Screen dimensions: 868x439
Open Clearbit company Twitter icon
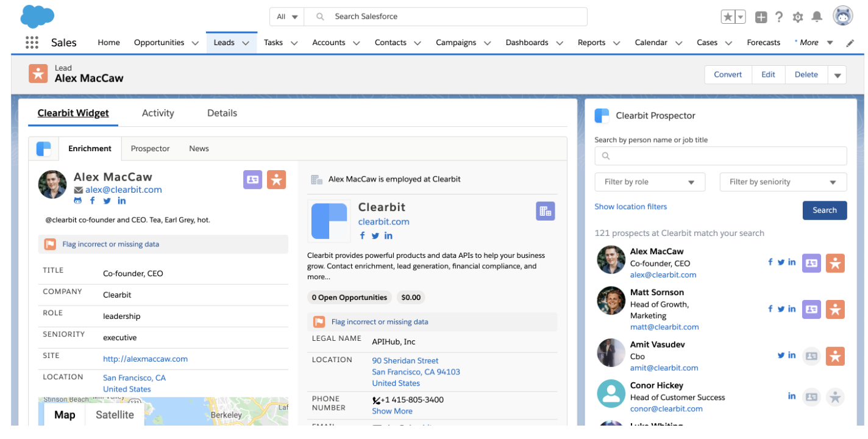[375, 235]
